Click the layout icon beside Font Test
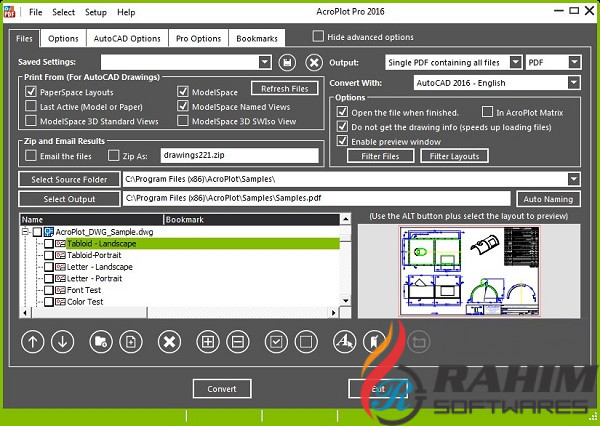 coord(60,290)
